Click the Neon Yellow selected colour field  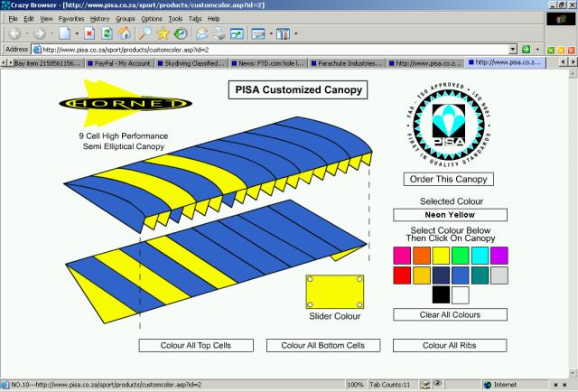pos(450,215)
